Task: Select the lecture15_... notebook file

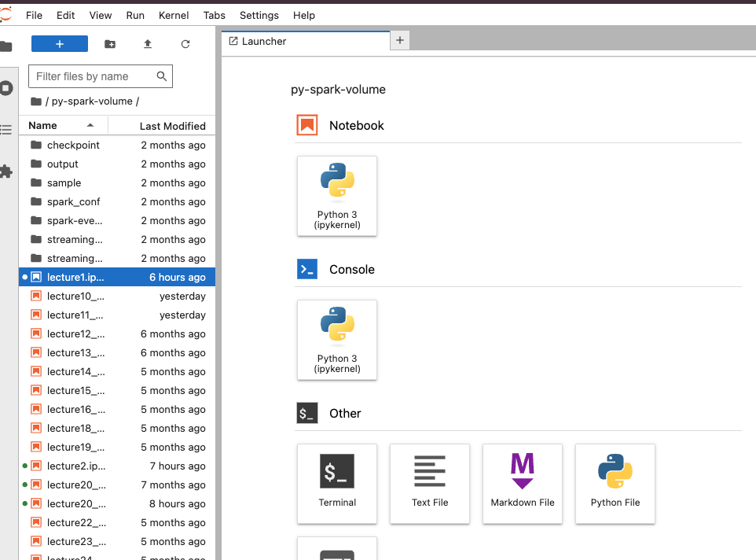Action: pos(117,391)
